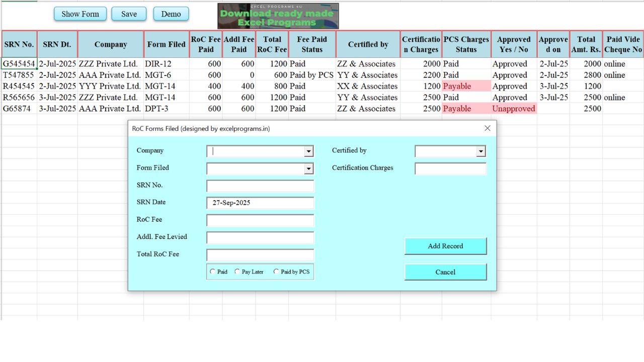Select the Total Amt. Rs. header cell
Viewport: 644px width, 362px height.
pos(586,44)
